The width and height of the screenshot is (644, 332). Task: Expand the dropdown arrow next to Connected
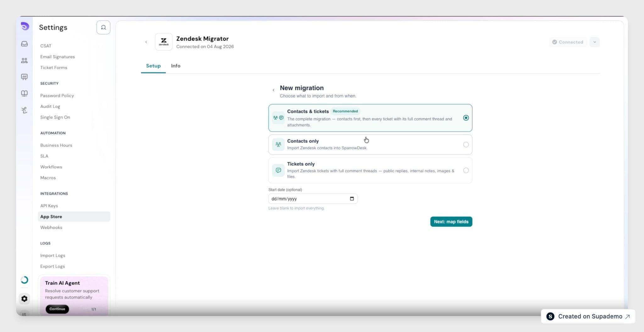pos(595,42)
